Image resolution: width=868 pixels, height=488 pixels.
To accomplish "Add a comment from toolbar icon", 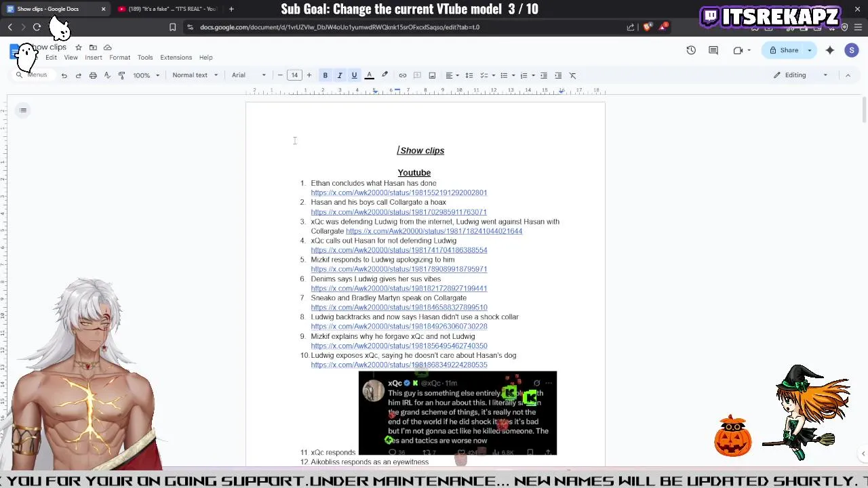I will point(417,75).
